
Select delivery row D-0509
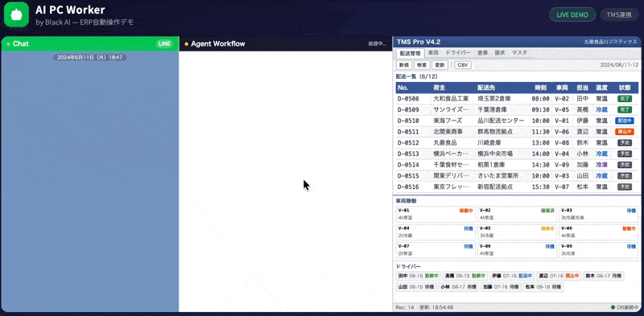[517, 110]
